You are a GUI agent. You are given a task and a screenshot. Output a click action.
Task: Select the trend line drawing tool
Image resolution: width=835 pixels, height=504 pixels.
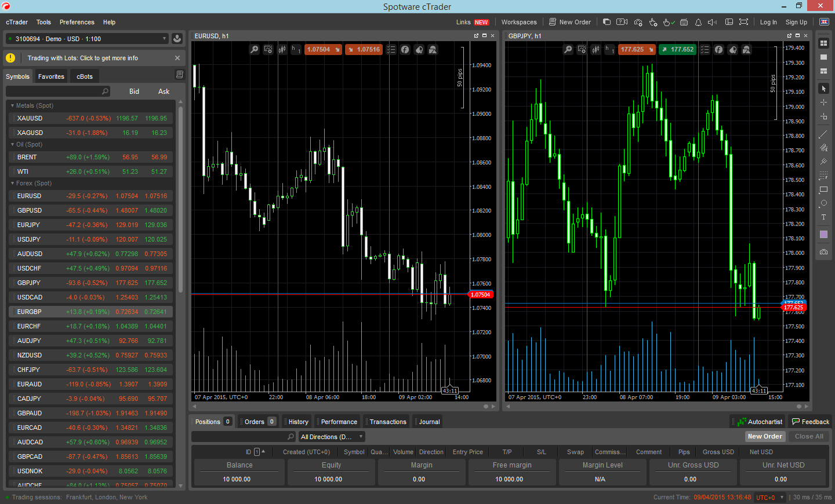[x=823, y=134]
